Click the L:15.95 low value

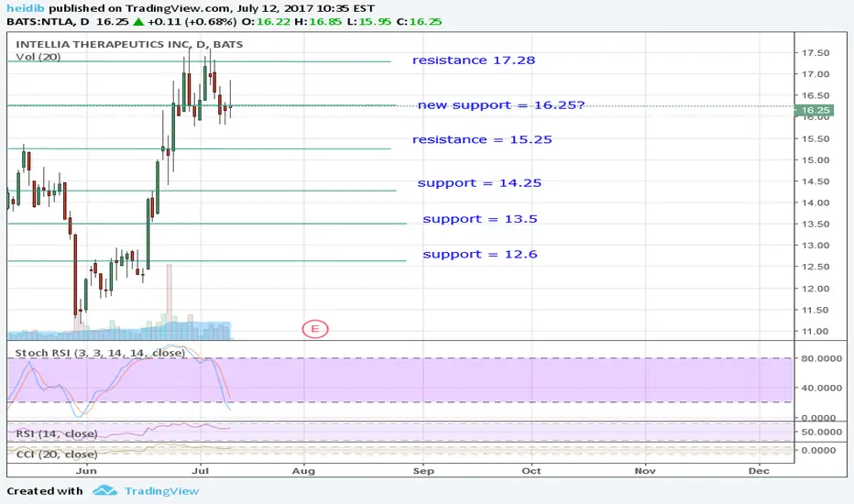pos(368,22)
